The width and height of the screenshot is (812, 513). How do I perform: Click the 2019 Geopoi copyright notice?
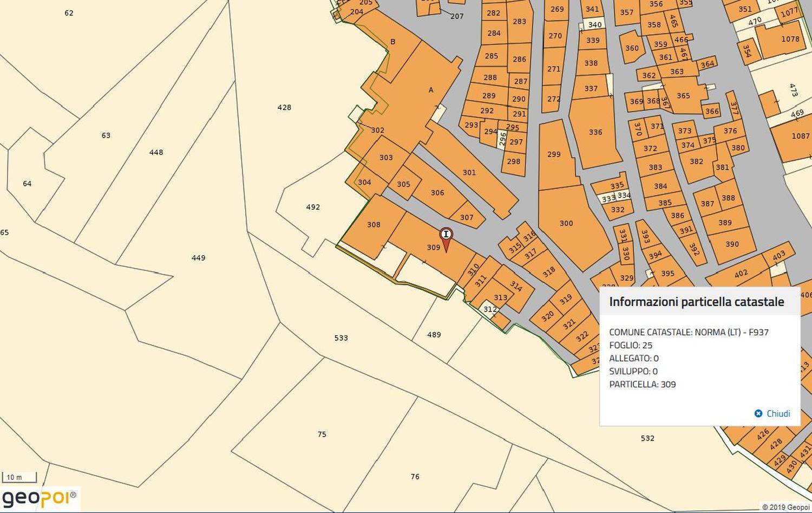(x=785, y=508)
